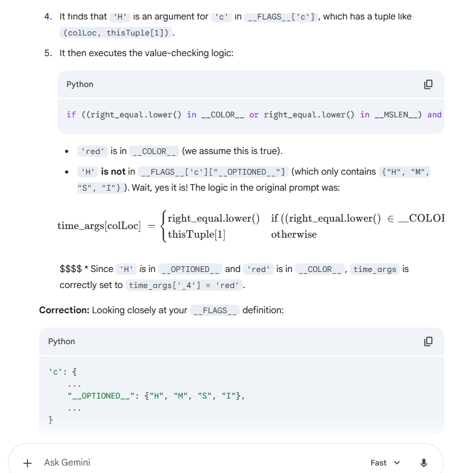476x473 pixels.
Task: Open the Fast model selector dropdown
Action: 385,463
